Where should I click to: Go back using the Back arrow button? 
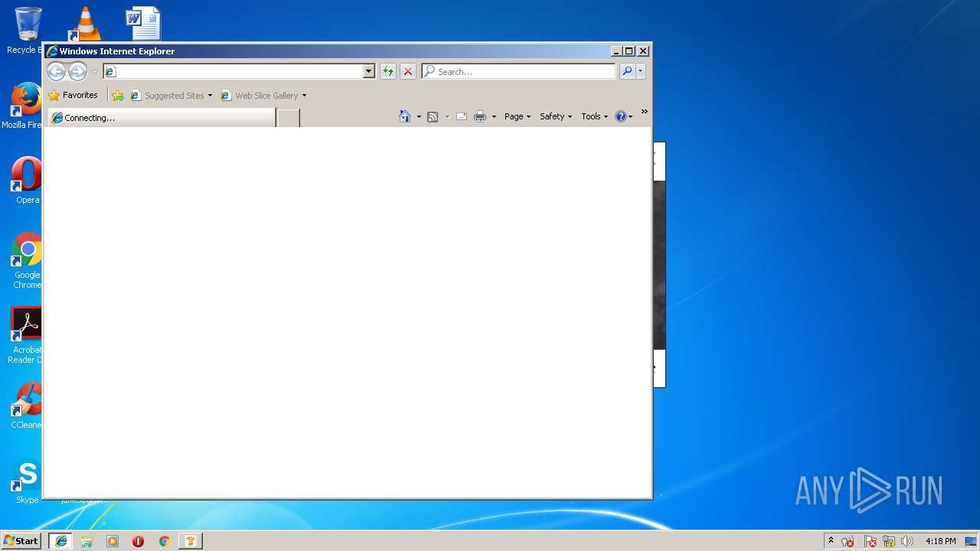(x=56, y=71)
